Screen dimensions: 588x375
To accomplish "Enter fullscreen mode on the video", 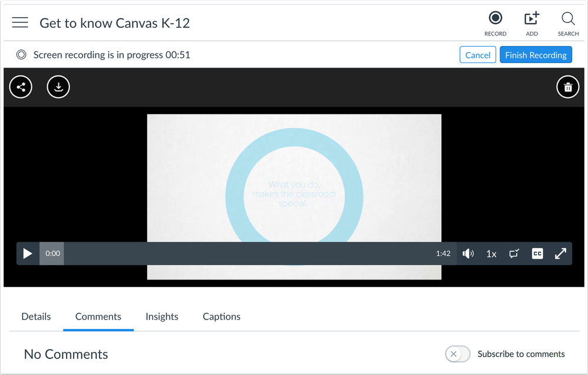I will tap(560, 254).
